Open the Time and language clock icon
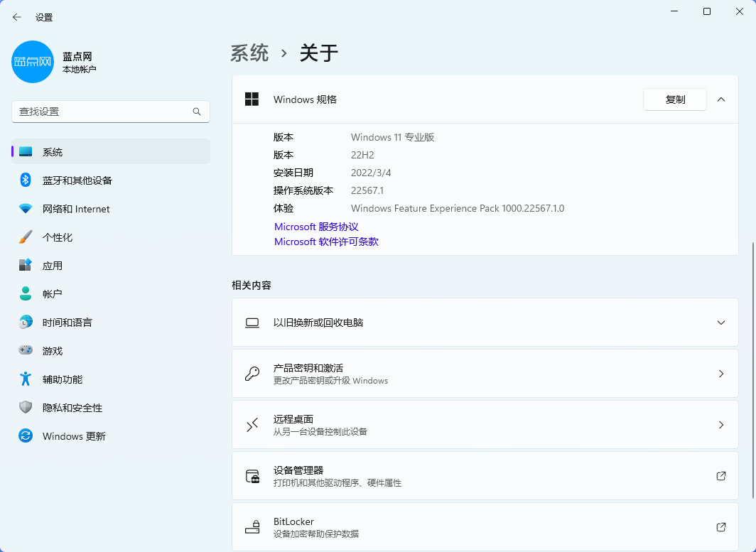Screen dimensions: 756x552 [x=26, y=323]
